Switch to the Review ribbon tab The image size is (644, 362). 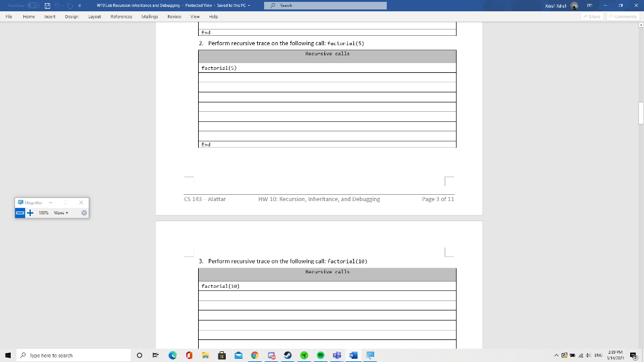pos(174,17)
